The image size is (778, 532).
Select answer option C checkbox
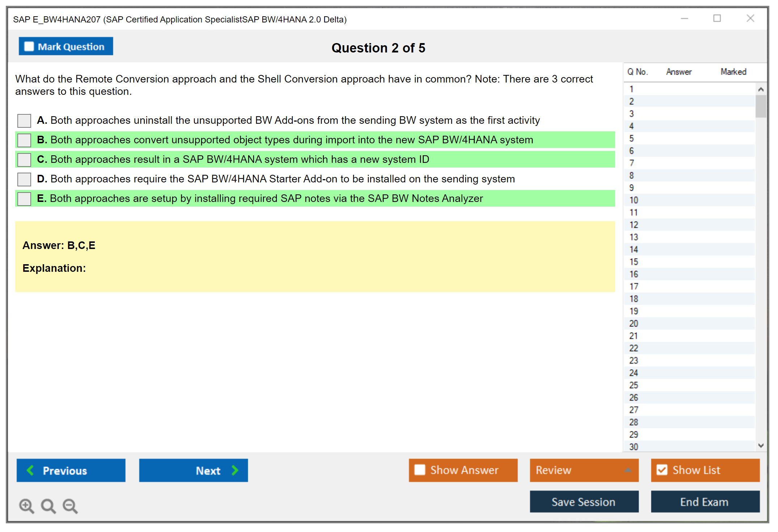(24, 160)
